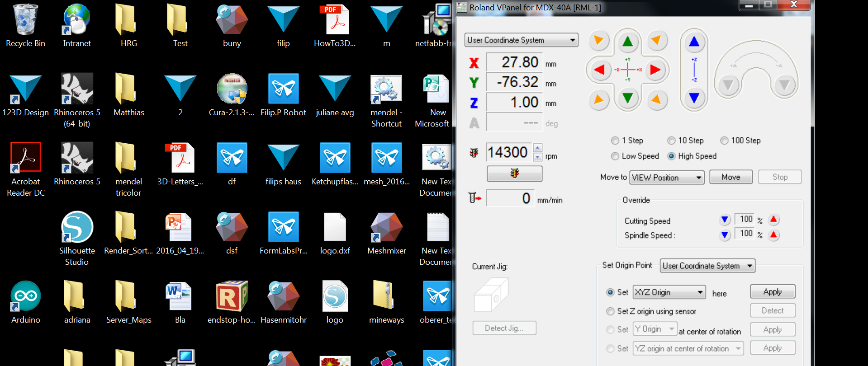
Task: Decrease Cutting Speed override with blue arrow
Action: (x=725, y=220)
